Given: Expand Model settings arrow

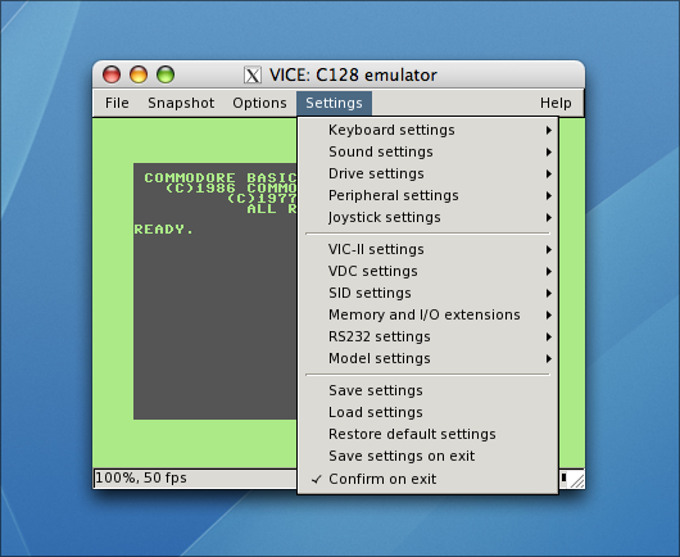Looking at the screenshot, I should tap(549, 359).
